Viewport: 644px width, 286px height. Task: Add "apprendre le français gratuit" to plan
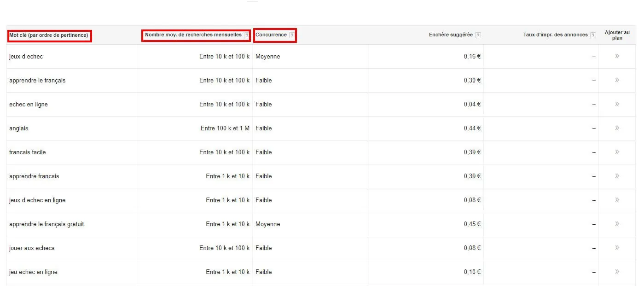[x=617, y=224]
